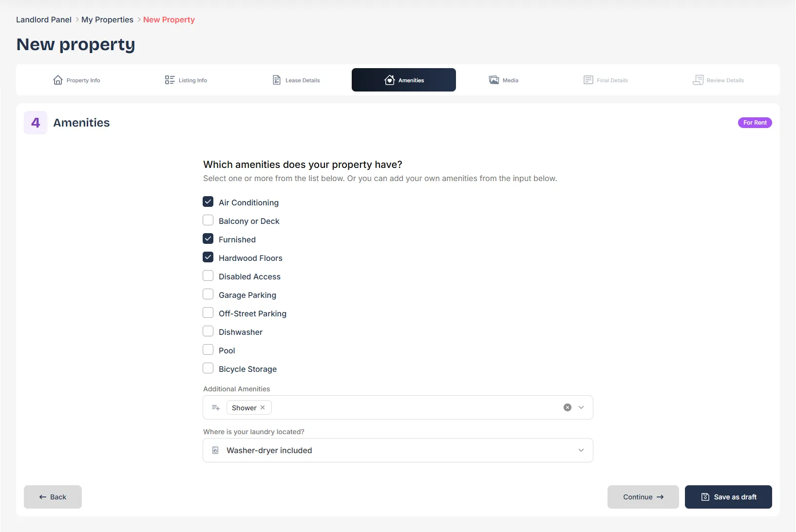Click the New Property breadcrumb
This screenshot has width=796, height=532.
click(169, 19)
